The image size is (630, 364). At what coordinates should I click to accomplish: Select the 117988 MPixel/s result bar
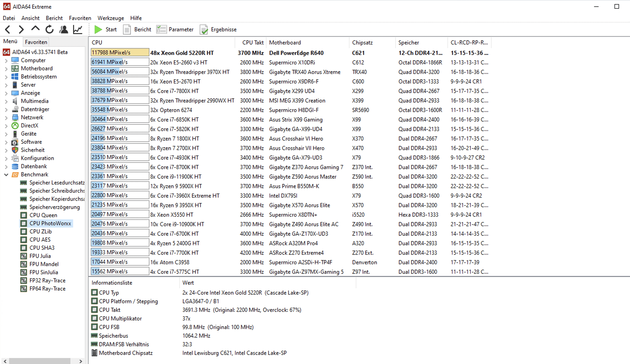point(120,52)
